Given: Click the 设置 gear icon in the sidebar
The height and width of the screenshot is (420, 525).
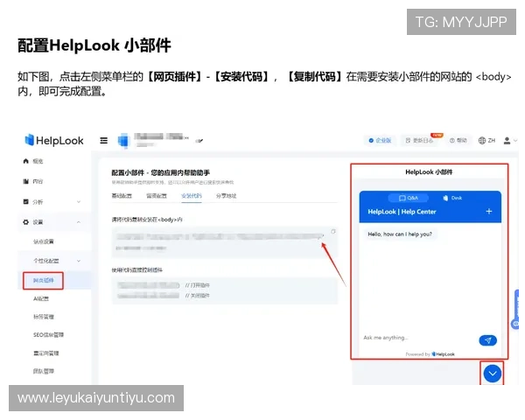Looking at the screenshot, I should [25, 221].
